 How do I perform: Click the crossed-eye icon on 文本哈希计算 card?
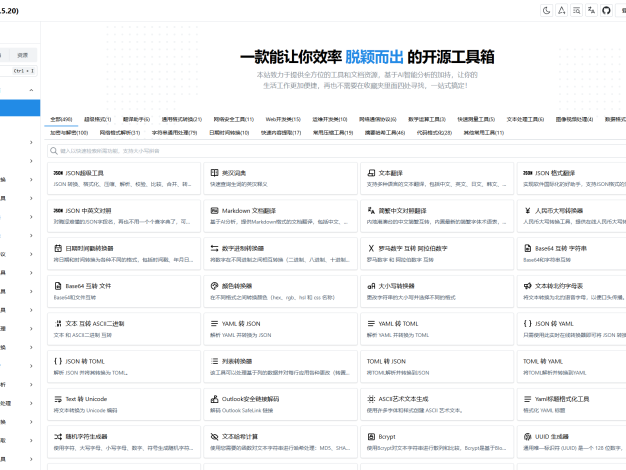pos(214,436)
